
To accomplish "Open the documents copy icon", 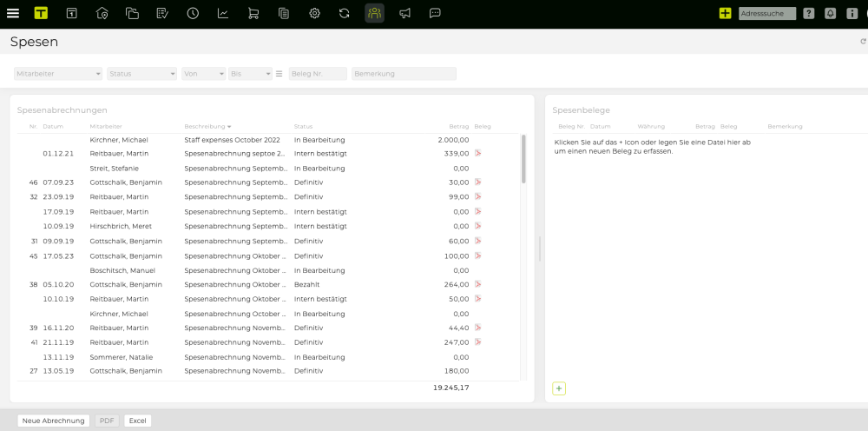I will [x=284, y=13].
